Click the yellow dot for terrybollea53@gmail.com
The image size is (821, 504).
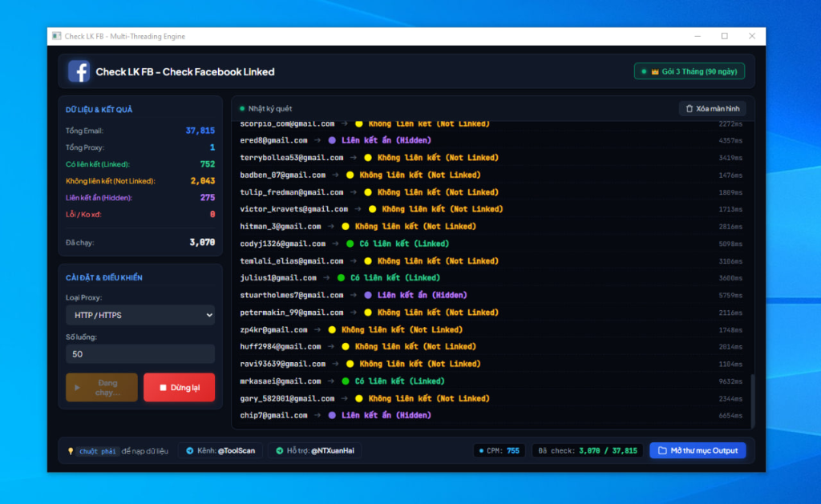coord(368,158)
